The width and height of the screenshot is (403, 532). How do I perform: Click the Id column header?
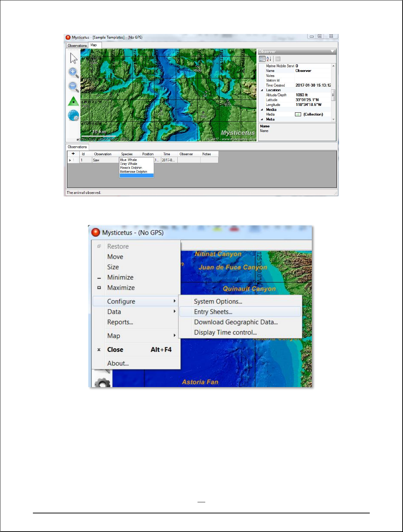pos(85,154)
